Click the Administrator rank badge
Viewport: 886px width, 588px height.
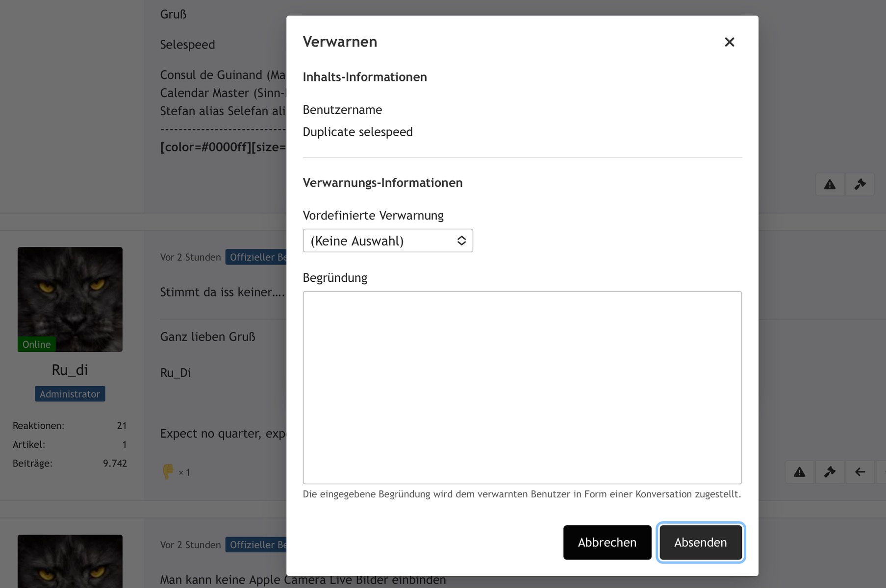[70, 394]
